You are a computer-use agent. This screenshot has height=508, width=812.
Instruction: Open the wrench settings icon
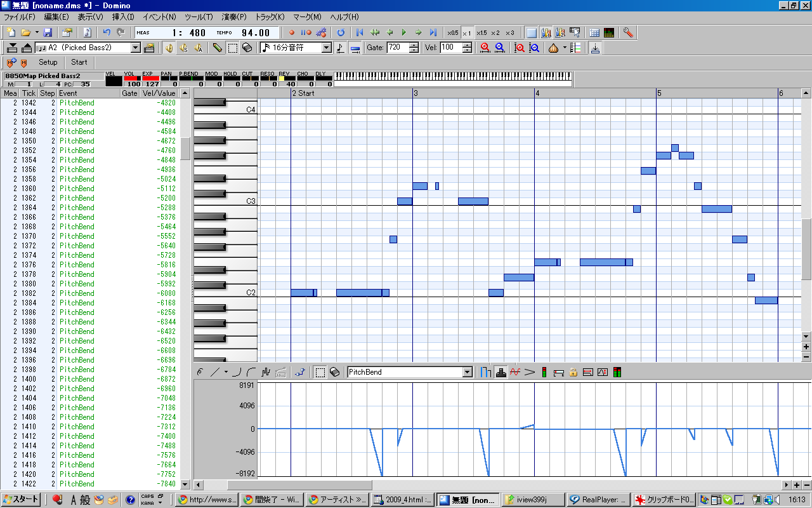tap(628, 32)
